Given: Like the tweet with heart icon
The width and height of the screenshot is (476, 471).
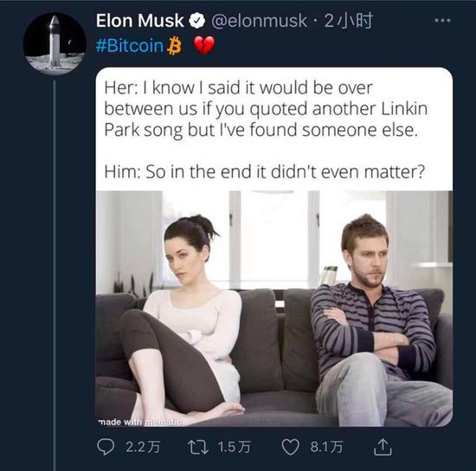Looking at the screenshot, I should pos(290,448).
